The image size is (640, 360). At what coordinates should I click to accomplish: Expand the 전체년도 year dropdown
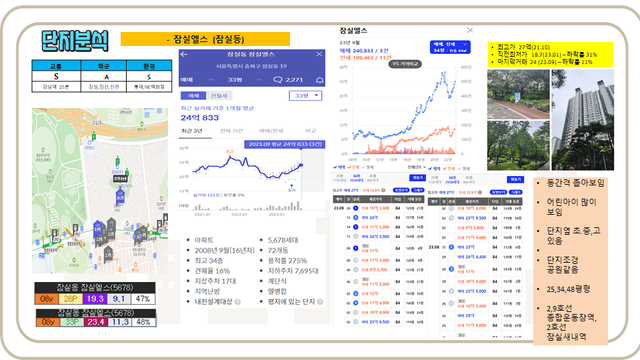point(417,167)
